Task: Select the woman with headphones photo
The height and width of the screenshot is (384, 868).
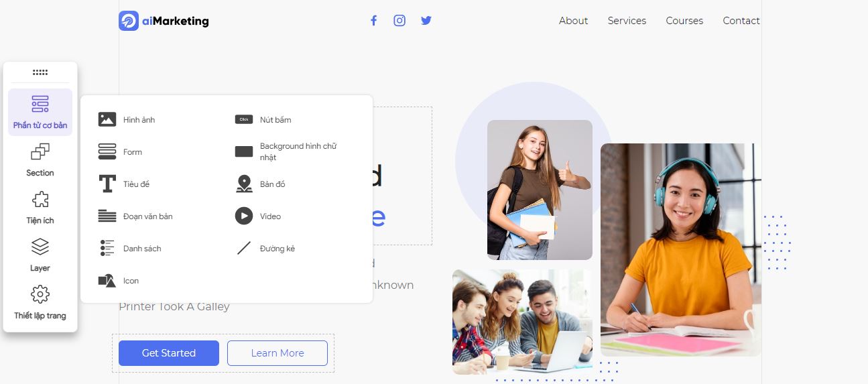Action: [x=681, y=250]
